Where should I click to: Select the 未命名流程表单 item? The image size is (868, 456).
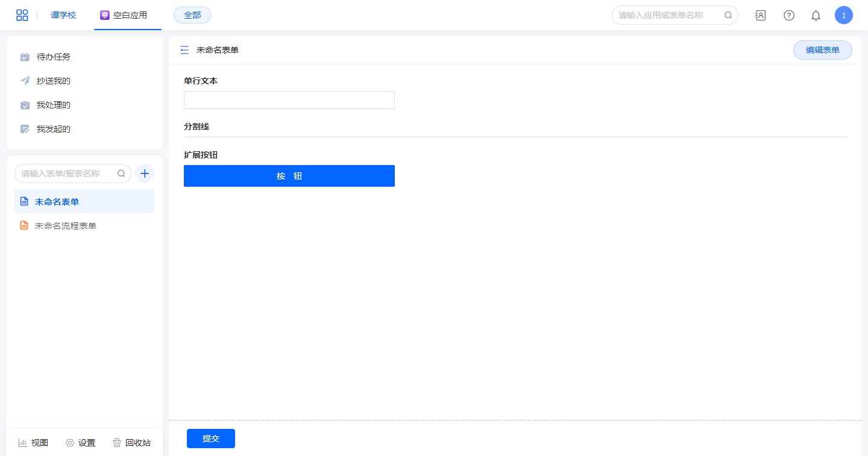click(x=65, y=226)
